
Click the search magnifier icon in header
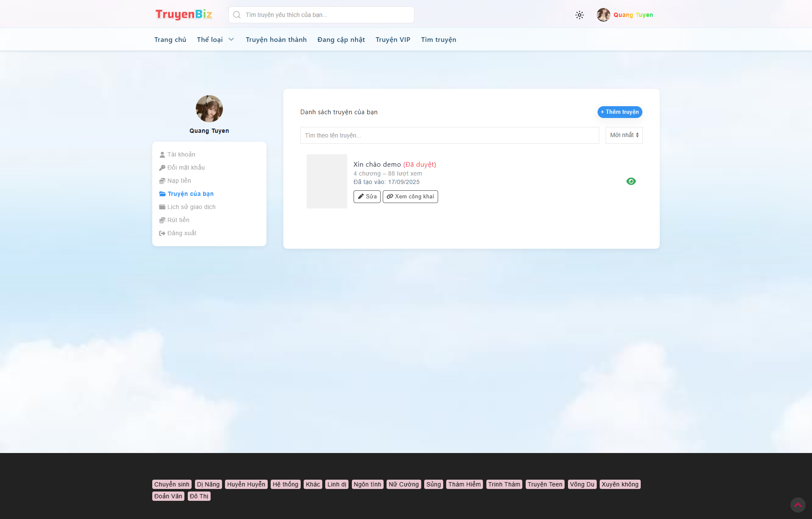coord(237,15)
